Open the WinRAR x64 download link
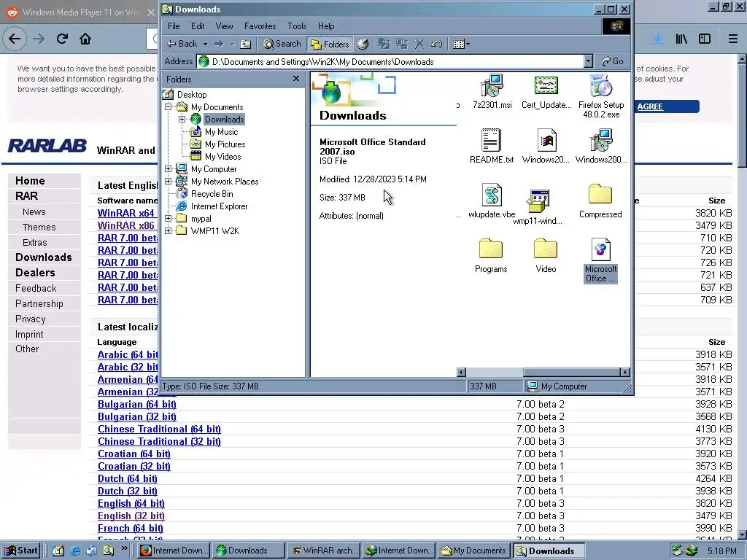 pyautogui.click(x=126, y=213)
